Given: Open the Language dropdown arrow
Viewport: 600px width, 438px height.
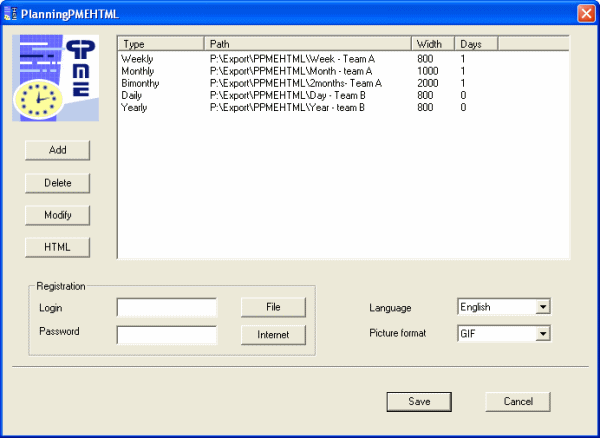Looking at the screenshot, I should (543, 307).
